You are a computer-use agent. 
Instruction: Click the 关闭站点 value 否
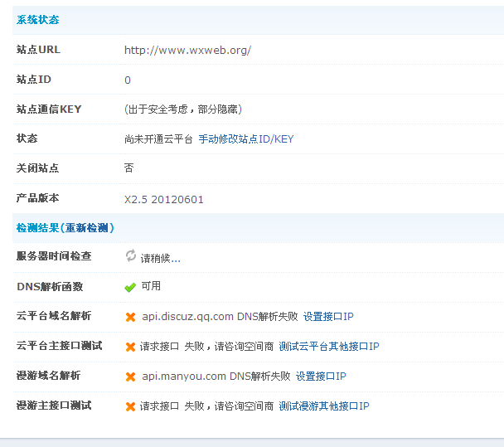pyautogui.click(x=128, y=168)
